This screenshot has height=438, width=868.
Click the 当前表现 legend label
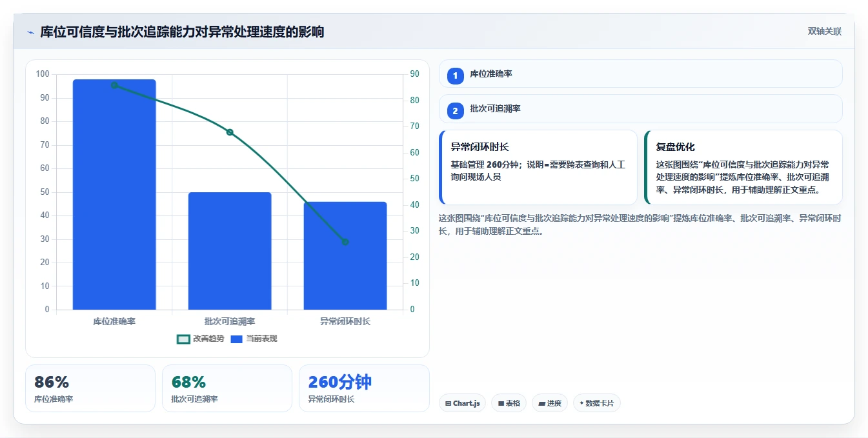tap(261, 339)
